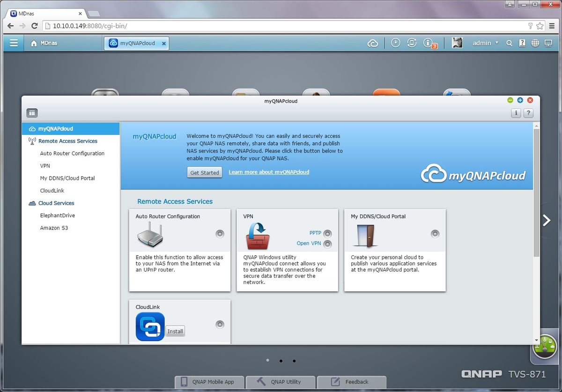The width and height of the screenshot is (562, 392).
Task: Click the CloudLink app icon
Action: pos(150,326)
